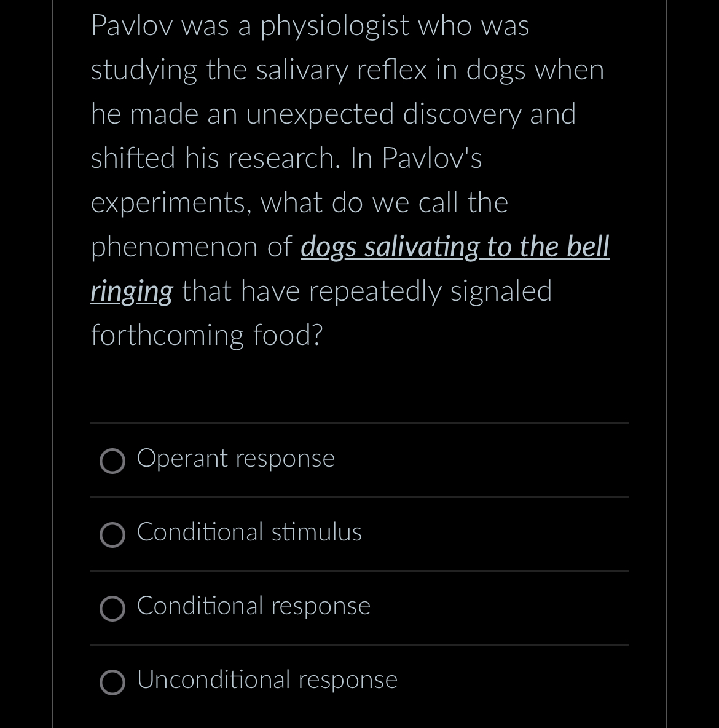This screenshot has height=728, width=719.
Task: Click the circle next to Conditional response
Action: 112,609
